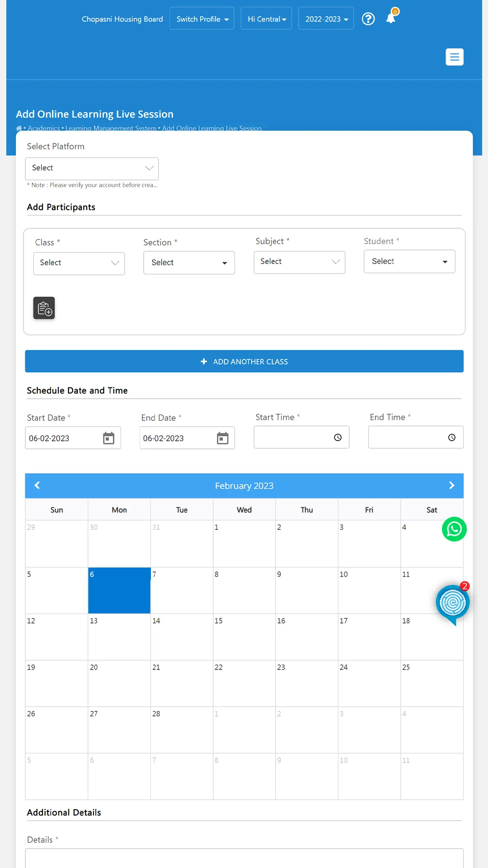Open End Date calendar icon
This screenshot has width=488, height=868.
point(223,438)
